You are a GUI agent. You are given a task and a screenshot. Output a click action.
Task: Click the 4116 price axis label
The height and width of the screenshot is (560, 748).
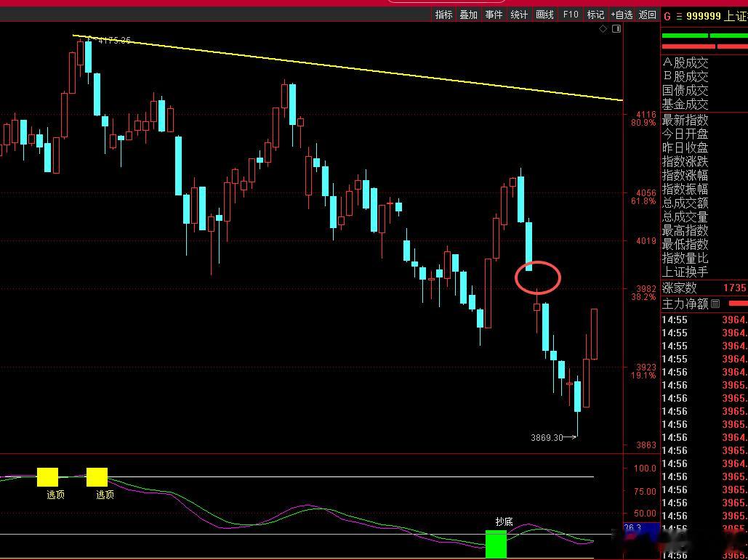coord(646,115)
